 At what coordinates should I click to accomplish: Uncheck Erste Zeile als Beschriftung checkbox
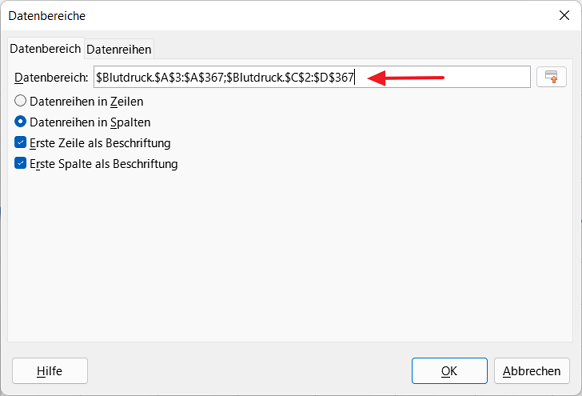[x=20, y=143]
